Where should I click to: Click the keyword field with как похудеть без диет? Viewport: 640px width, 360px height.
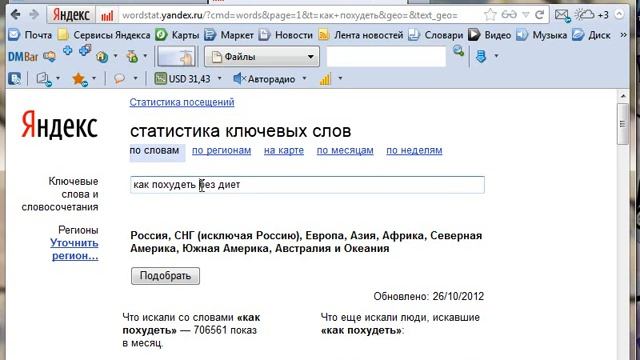point(307,184)
